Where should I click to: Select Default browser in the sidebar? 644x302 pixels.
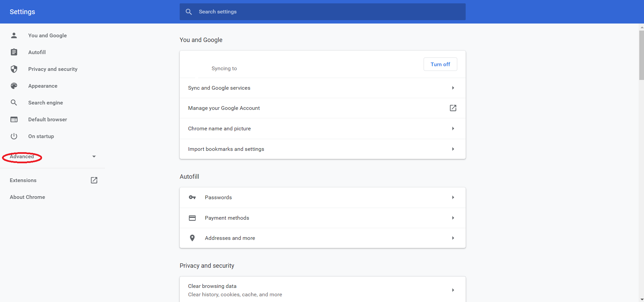tap(47, 119)
